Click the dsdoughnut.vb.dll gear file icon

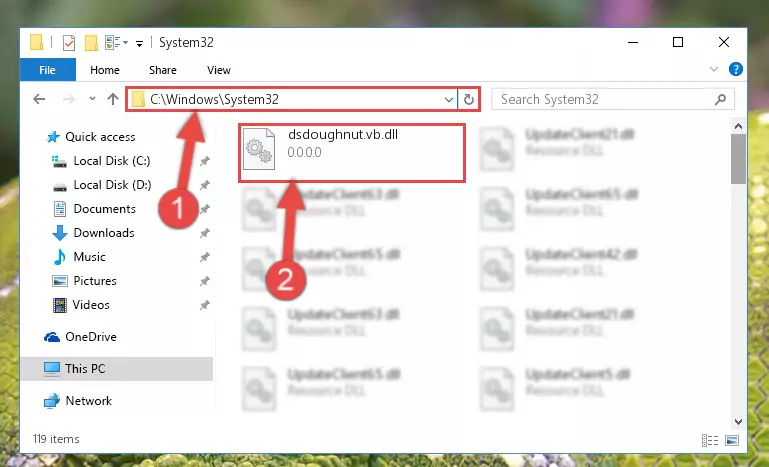259,149
